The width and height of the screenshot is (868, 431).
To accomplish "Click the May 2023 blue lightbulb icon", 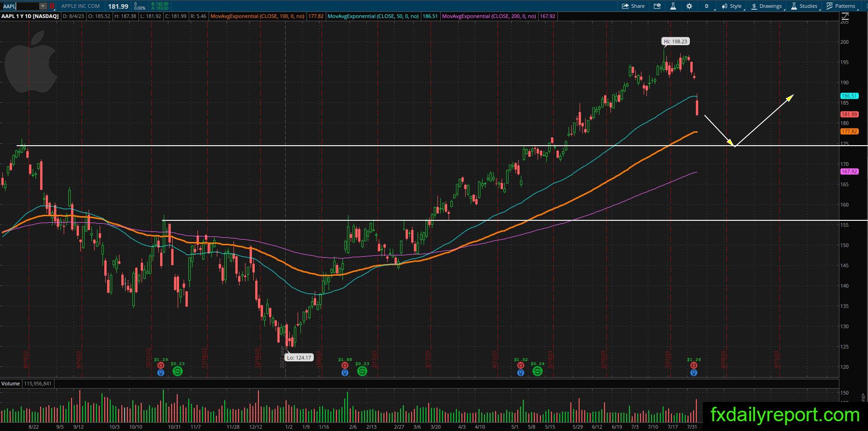I will [521, 372].
